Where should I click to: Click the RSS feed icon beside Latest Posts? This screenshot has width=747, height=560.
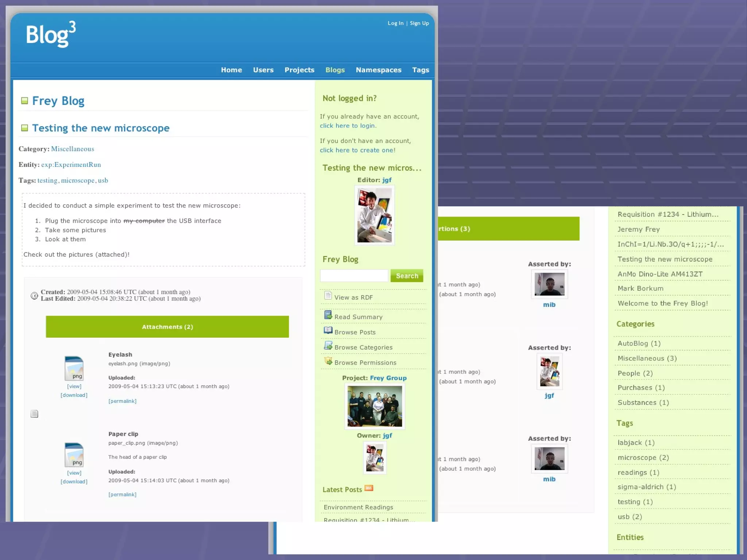click(x=369, y=488)
